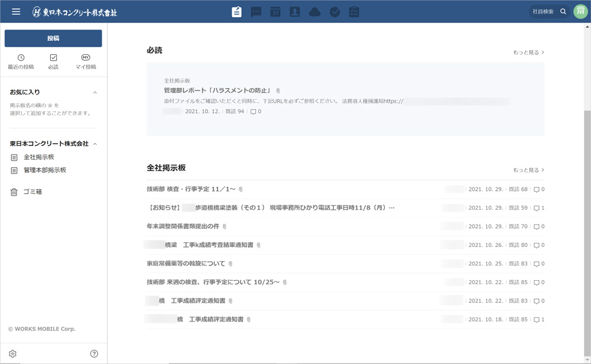
Task: Click the blue 投稿 post button
Action: [53, 38]
